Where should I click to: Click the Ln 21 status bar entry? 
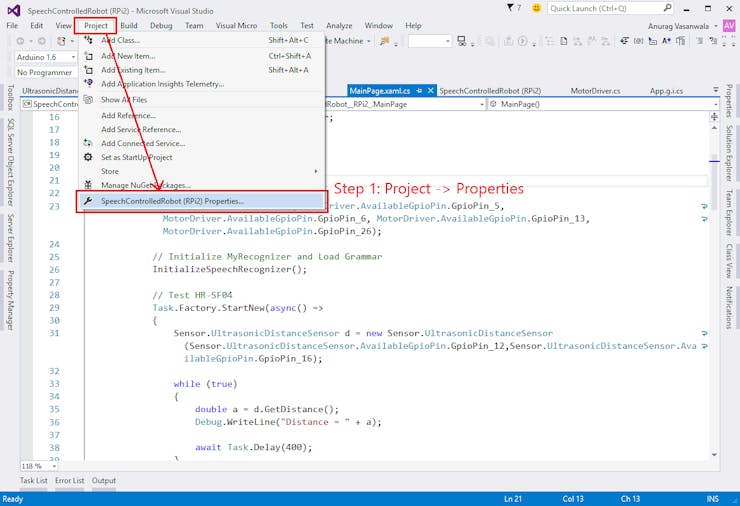click(x=513, y=499)
